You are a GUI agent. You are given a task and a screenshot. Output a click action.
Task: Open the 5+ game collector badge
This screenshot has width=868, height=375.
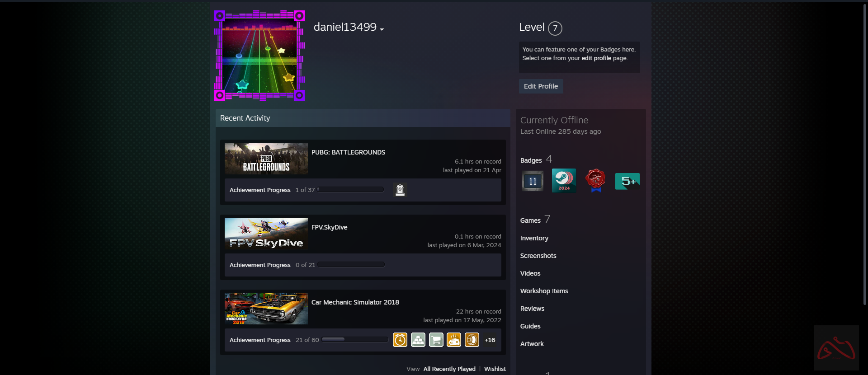627,181
